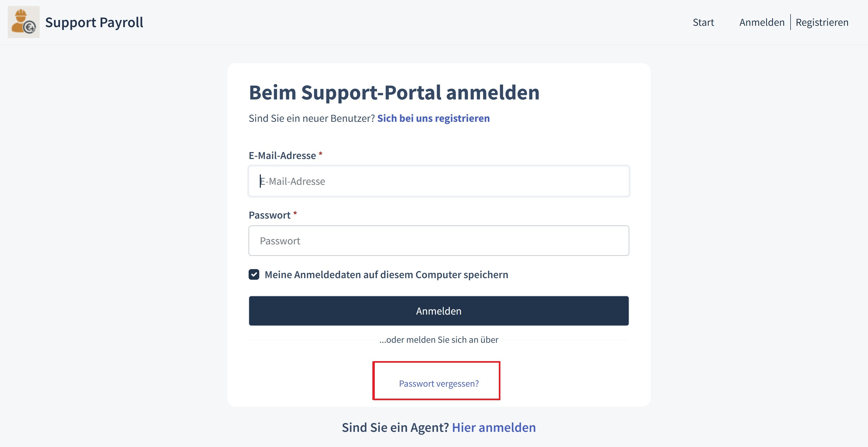This screenshot has height=447, width=868.
Task: Click the E-Mail-Adresse field label
Action: coord(282,156)
